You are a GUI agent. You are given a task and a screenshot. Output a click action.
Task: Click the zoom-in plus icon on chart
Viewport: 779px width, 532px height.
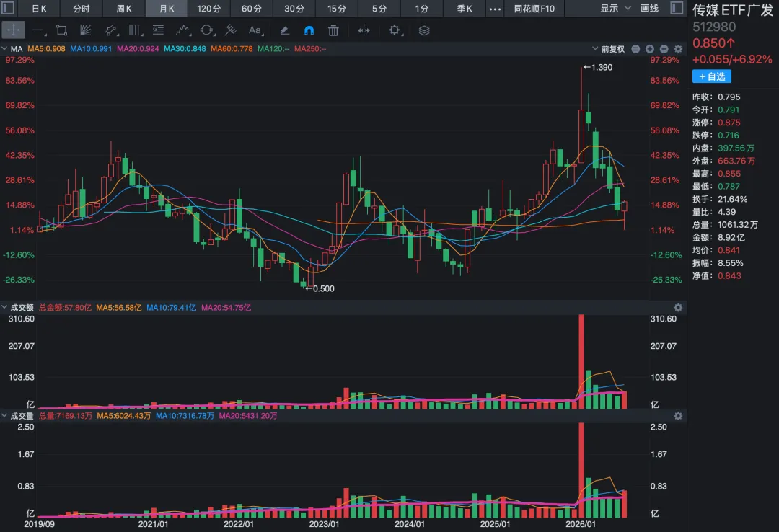point(650,49)
